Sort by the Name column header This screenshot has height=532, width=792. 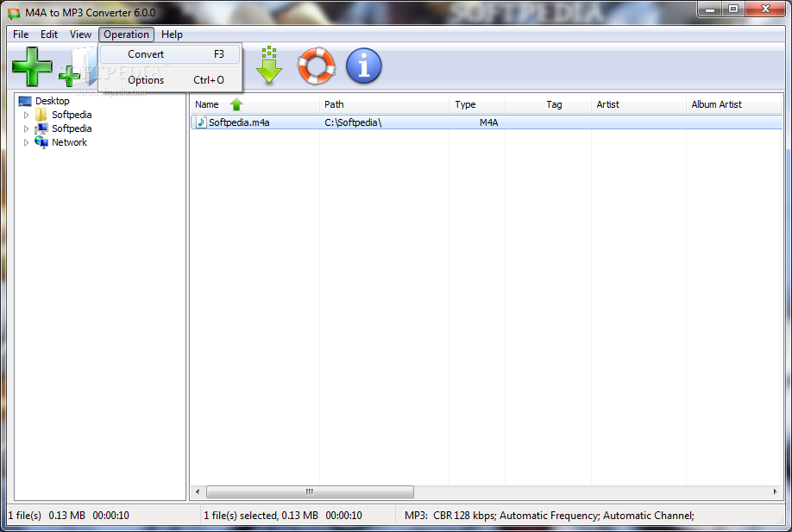[255, 104]
